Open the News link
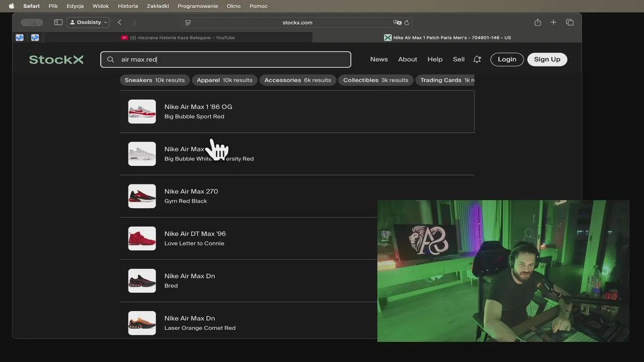The width and height of the screenshot is (644, 362). coord(379,59)
